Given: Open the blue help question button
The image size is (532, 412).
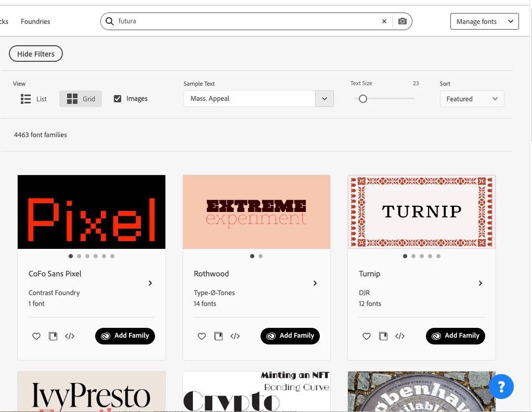Looking at the screenshot, I should (501, 387).
